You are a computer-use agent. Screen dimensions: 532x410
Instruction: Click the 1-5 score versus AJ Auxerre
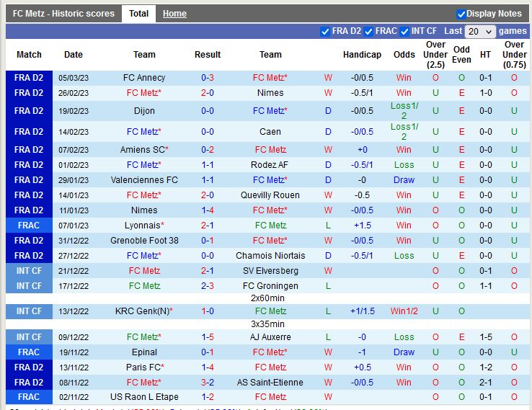(x=208, y=337)
